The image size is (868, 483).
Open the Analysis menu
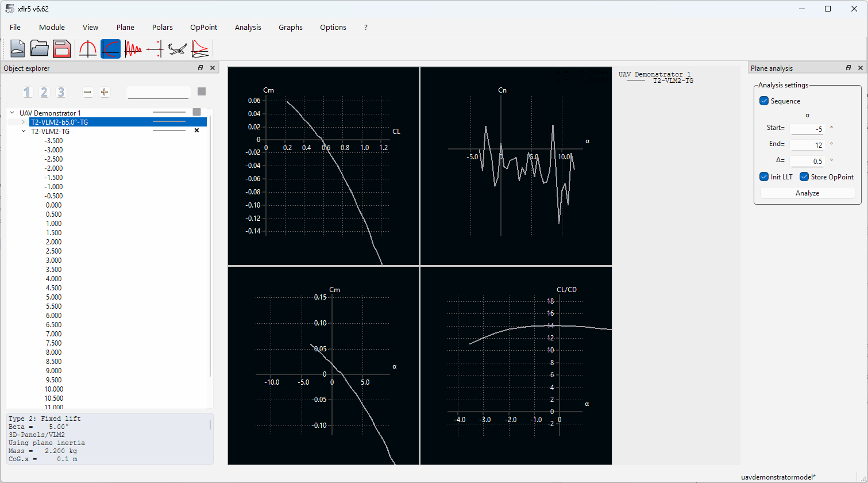[x=248, y=27]
